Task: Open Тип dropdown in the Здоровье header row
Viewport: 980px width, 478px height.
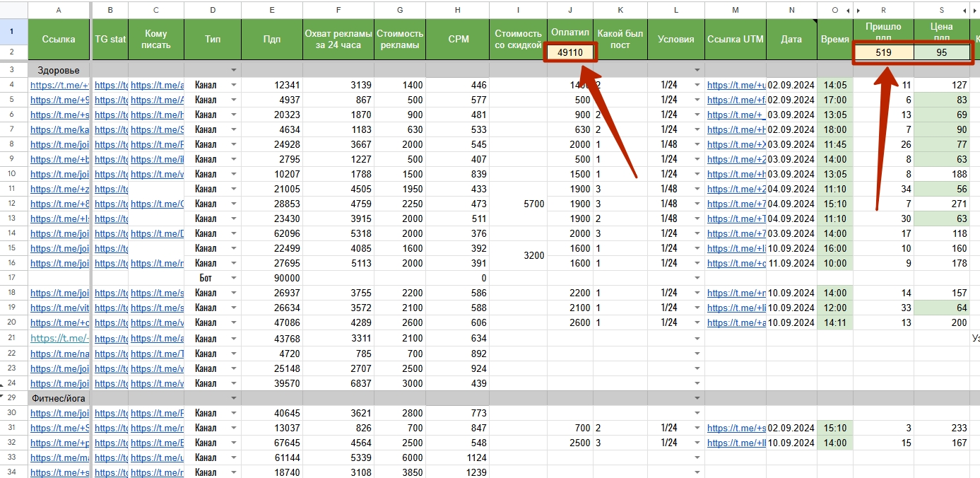Action: [234, 71]
